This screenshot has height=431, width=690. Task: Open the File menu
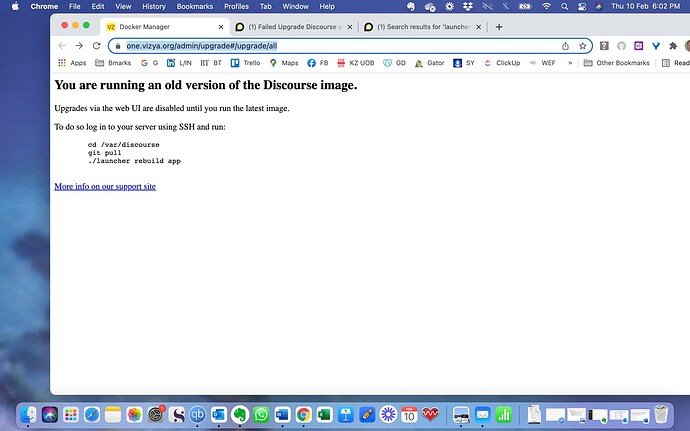pos(75,6)
